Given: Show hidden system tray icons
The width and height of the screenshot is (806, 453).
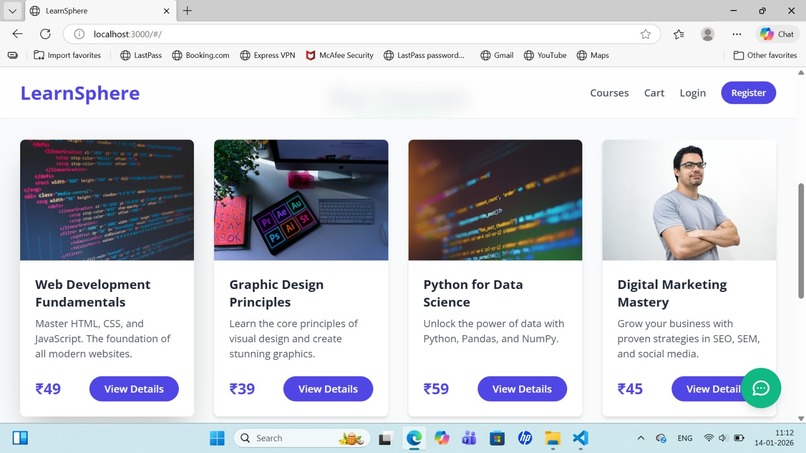Looking at the screenshot, I should click(x=640, y=438).
